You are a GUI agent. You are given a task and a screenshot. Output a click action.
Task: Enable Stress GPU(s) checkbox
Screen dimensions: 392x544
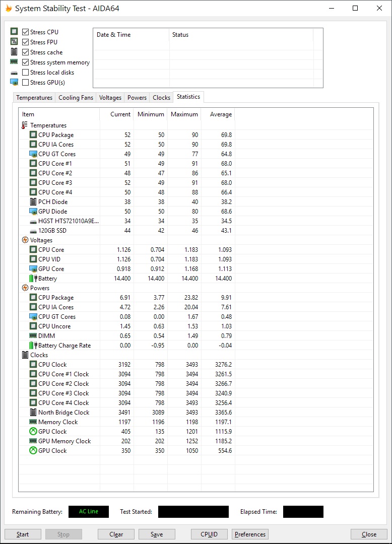[x=25, y=82]
